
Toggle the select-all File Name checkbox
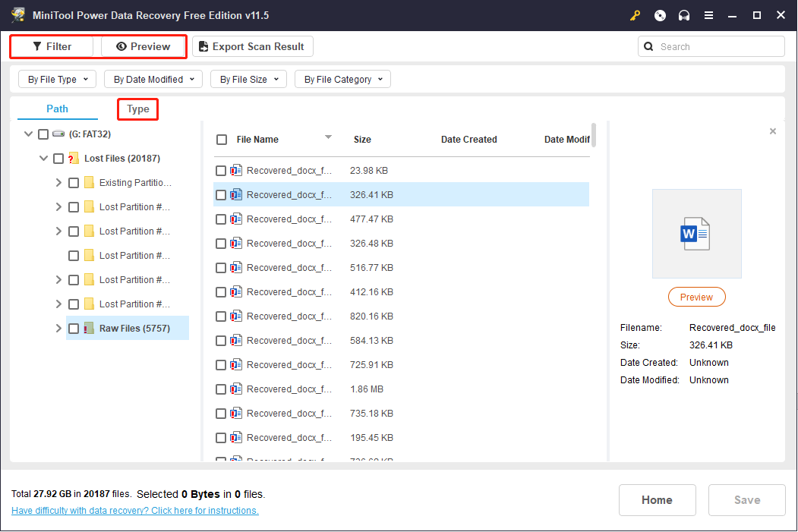click(x=222, y=140)
